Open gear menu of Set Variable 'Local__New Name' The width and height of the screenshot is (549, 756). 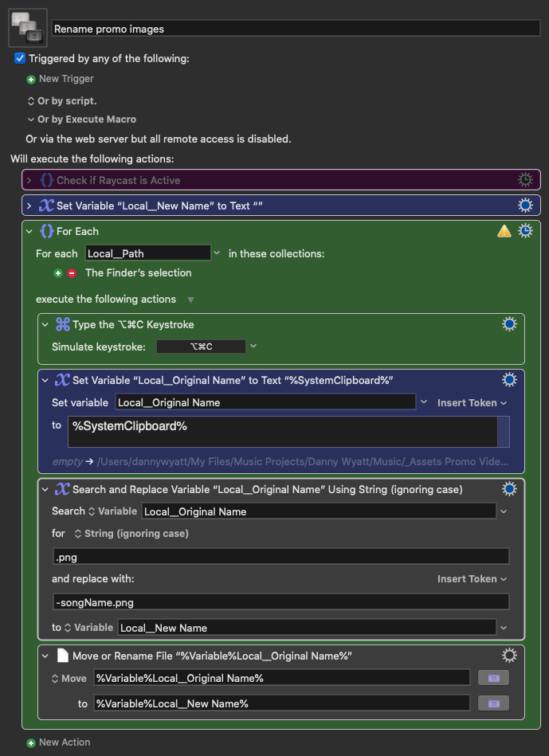point(525,206)
